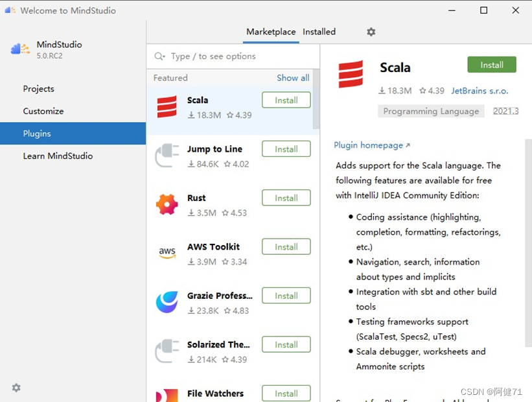The width and height of the screenshot is (532, 402).
Task: Open Learn MindStudio from the sidebar
Action: point(57,156)
